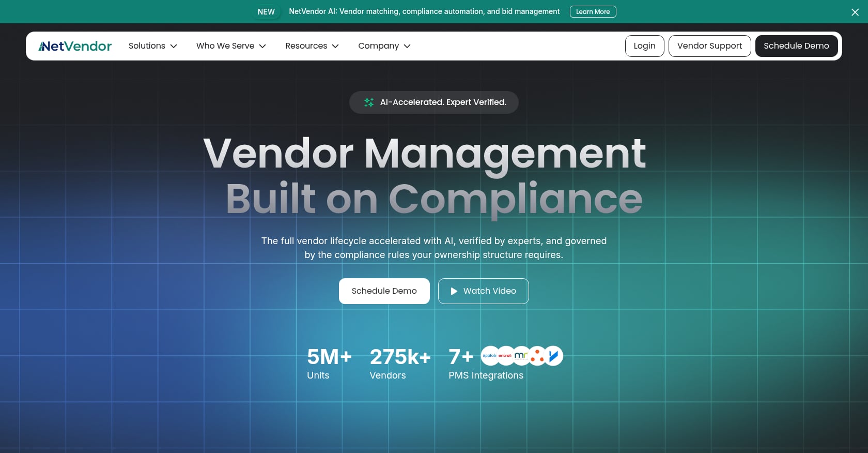Viewport: 868px width, 453px height.
Task: Open the Resources dropdown menu
Action: click(x=312, y=46)
